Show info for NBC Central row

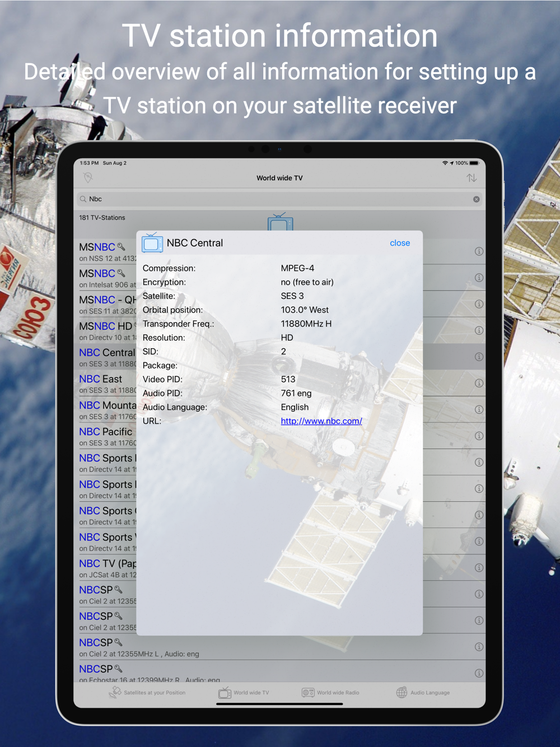pos(479,357)
